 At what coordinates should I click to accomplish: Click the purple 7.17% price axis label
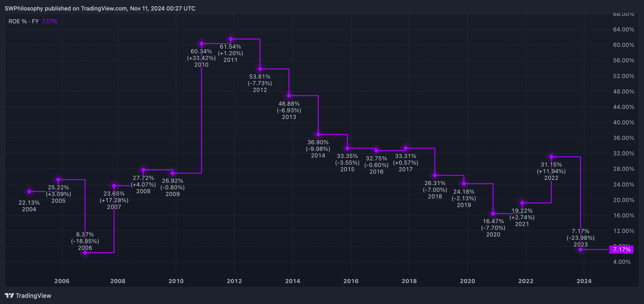(x=621, y=250)
